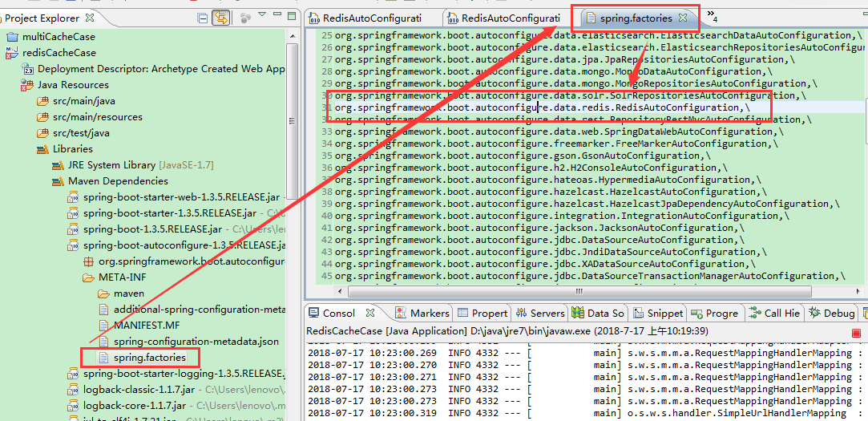The height and width of the screenshot is (421, 868).
Task: Select spring-boot-starter-logging-1.3.5.RELEASE jar
Action: [x=184, y=374]
